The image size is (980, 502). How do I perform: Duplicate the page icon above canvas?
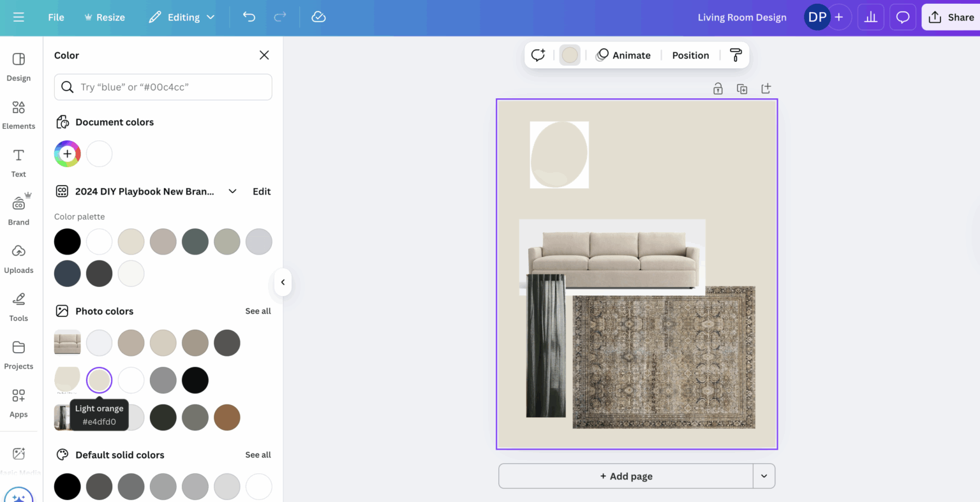click(x=742, y=89)
